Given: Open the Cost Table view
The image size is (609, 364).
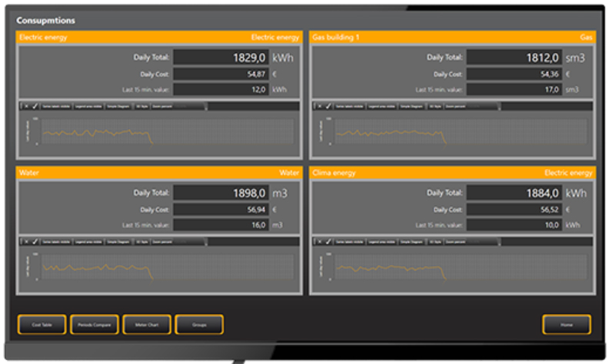Looking at the screenshot, I should point(42,325).
